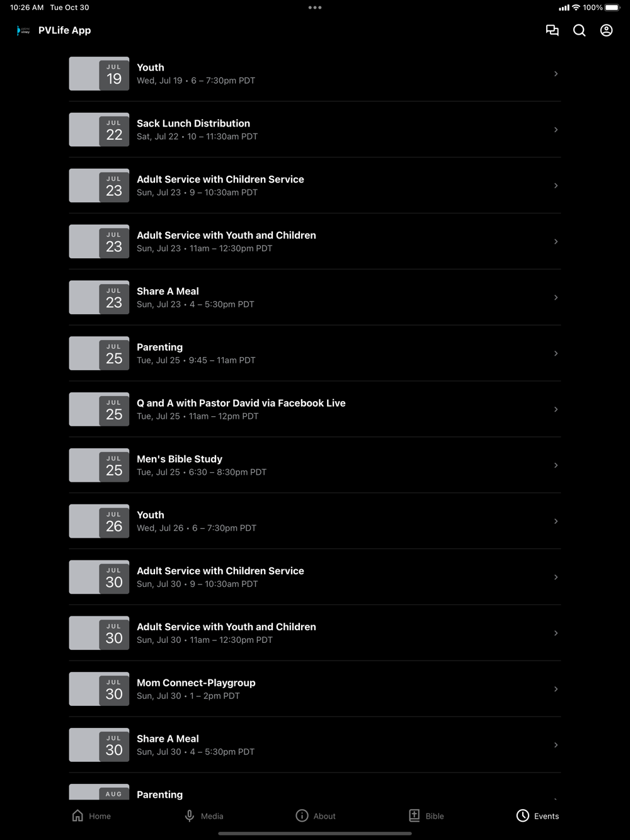The width and height of the screenshot is (630, 840).
Task: Expand Sack Lunch Distribution chevron
Action: click(556, 130)
